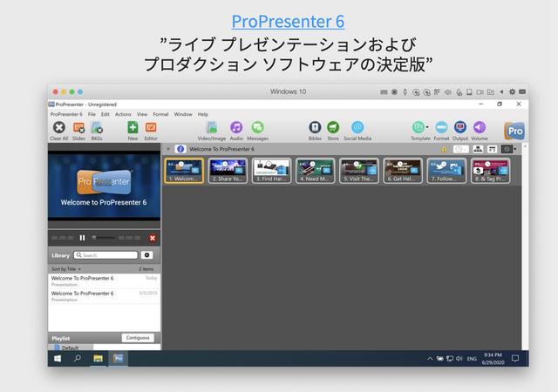
Task: Open the Window menu
Action: pos(183,114)
